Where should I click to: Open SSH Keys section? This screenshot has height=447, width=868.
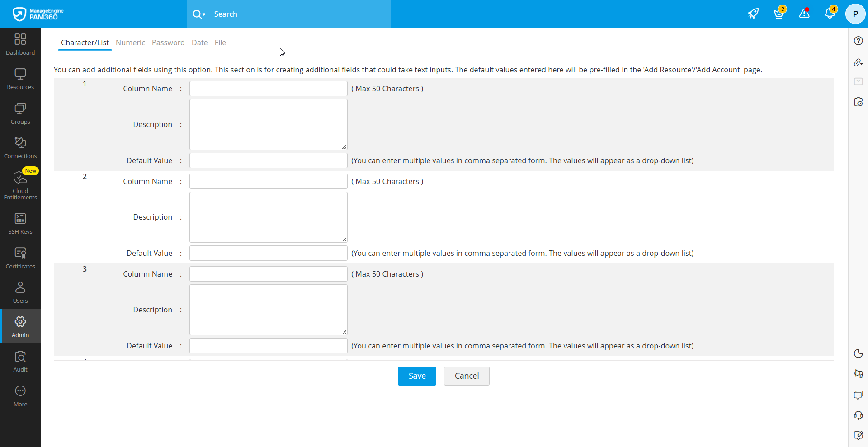coord(20,223)
